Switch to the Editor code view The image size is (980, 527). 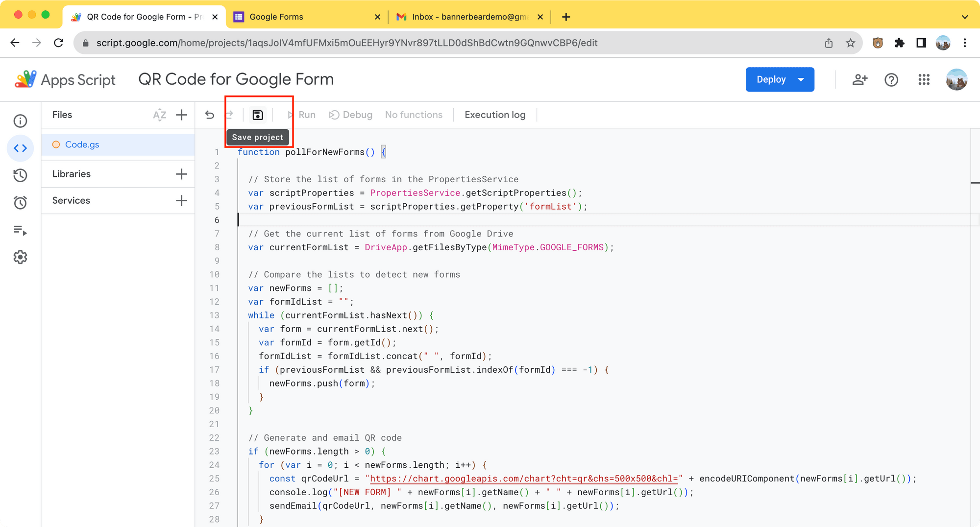click(20, 148)
